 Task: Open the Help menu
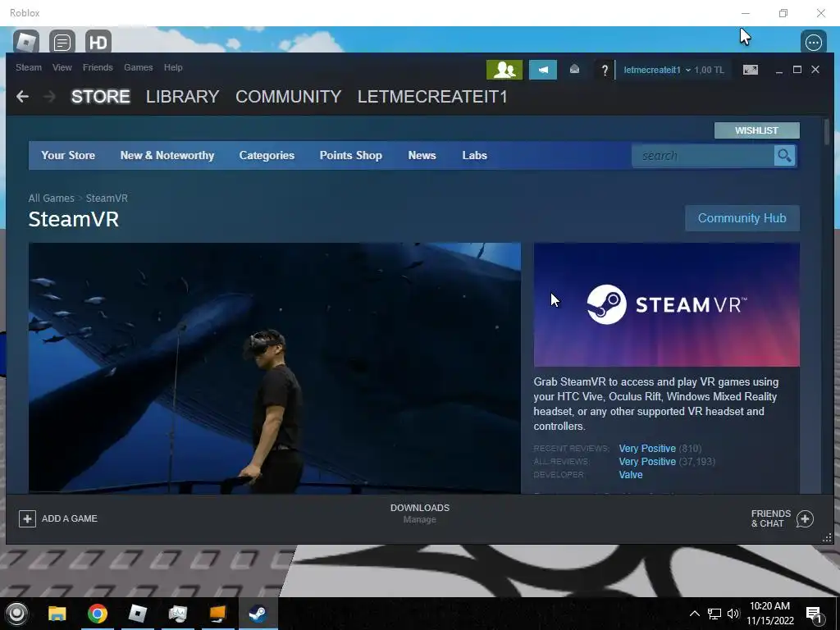coord(173,67)
